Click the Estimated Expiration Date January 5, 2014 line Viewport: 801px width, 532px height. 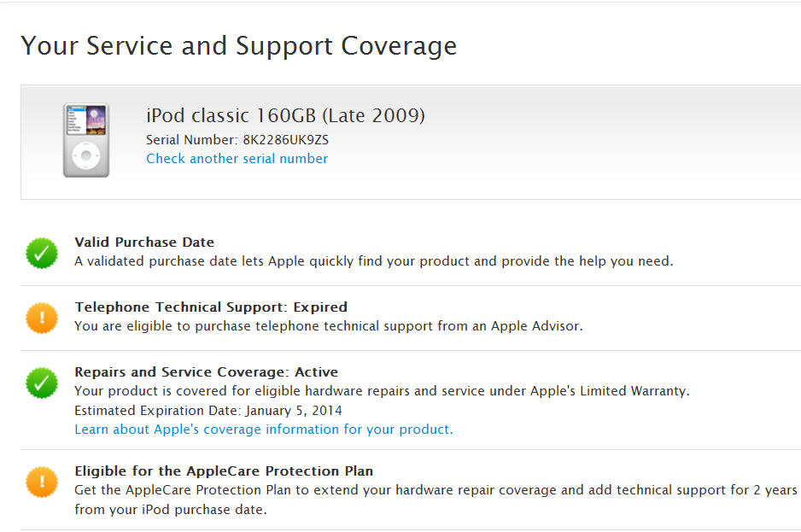point(208,411)
